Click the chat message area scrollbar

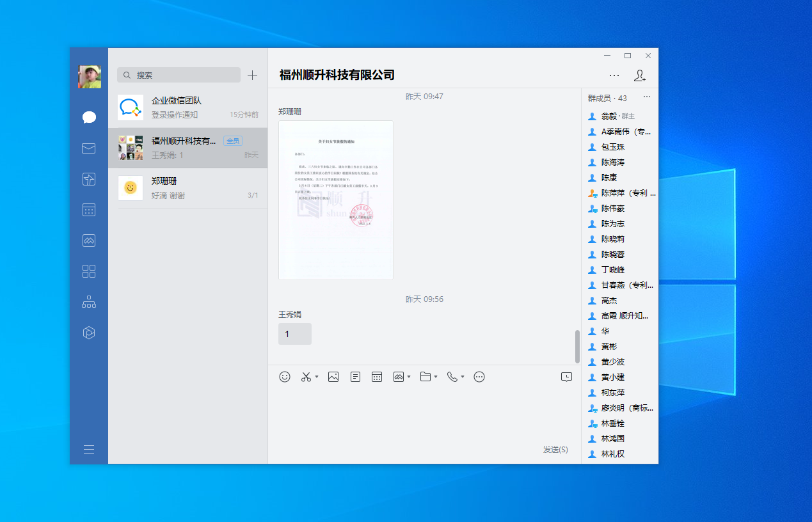pyautogui.click(x=577, y=346)
